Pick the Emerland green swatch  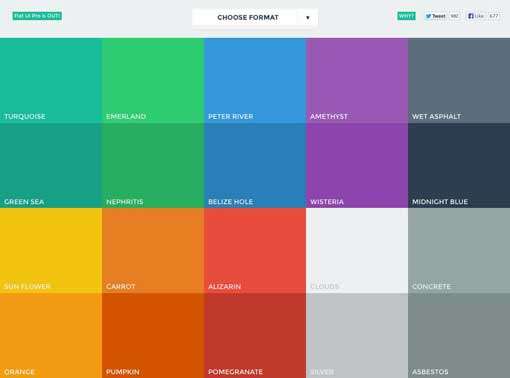click(153, 81)
